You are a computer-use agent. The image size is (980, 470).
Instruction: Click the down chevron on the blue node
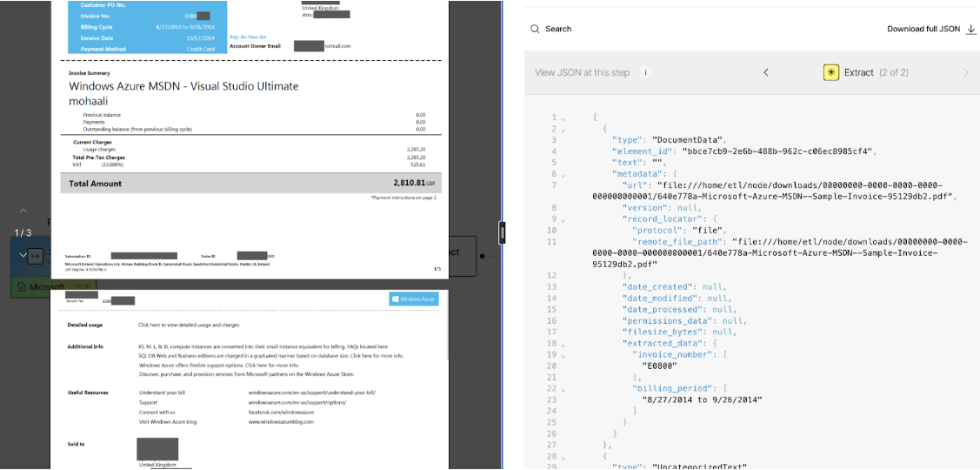[23, 255]
